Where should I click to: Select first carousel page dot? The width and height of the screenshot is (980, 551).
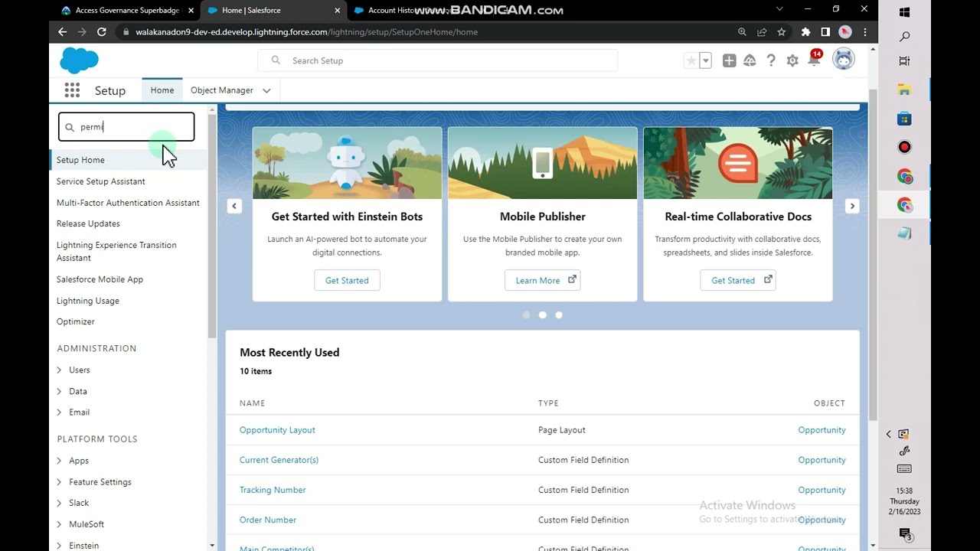(526, 315)
